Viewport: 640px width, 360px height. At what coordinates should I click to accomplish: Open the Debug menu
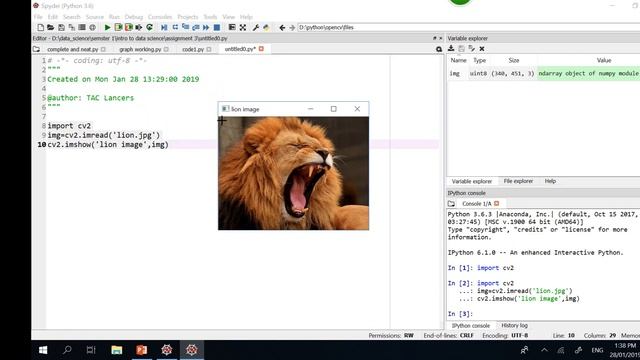click(134, 17)
